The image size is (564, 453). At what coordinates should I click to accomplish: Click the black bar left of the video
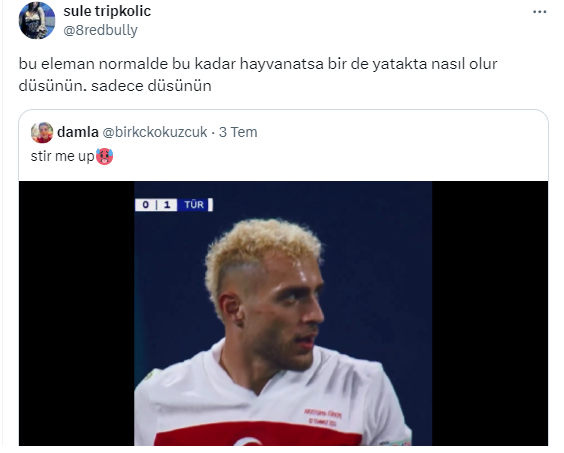(77, 313)
